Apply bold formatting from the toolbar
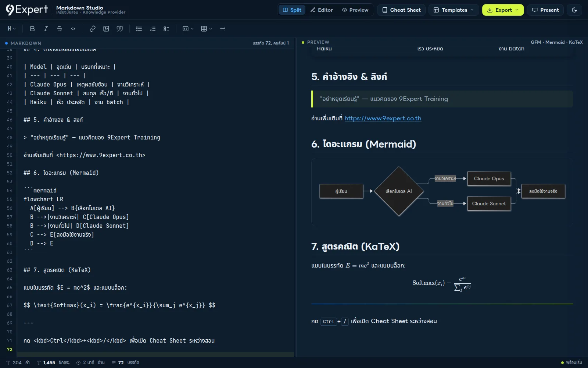The width and height of the screenshot is (588, 368). tap(32, 29)
